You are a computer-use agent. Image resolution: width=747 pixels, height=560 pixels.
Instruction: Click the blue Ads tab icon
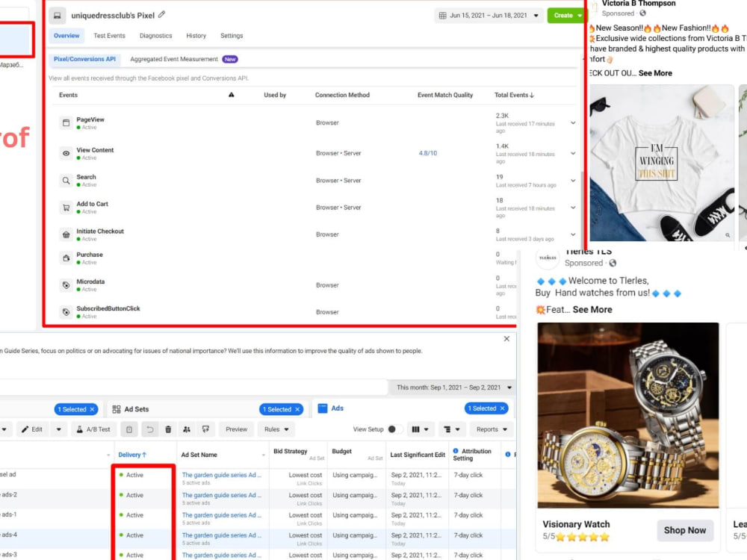[323, 408]
